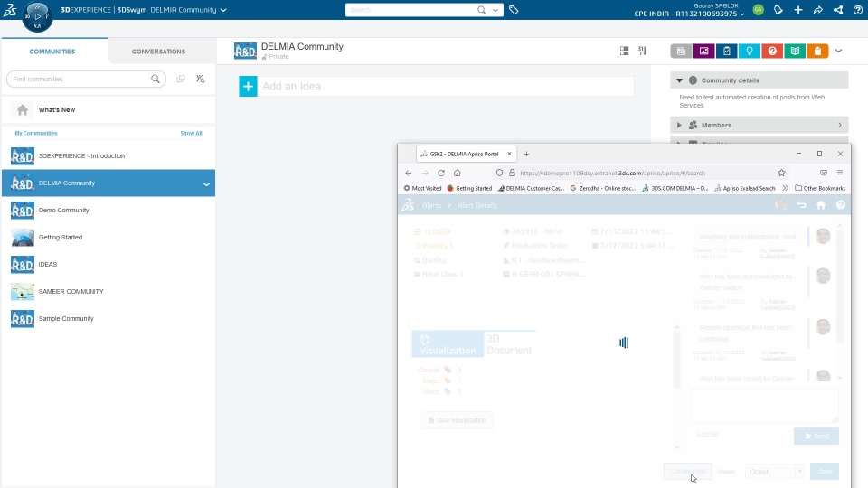Viewport: 868px width, 488px height.
Task: Bookmark the page with the star icon
Action: [x=781, y=173]
